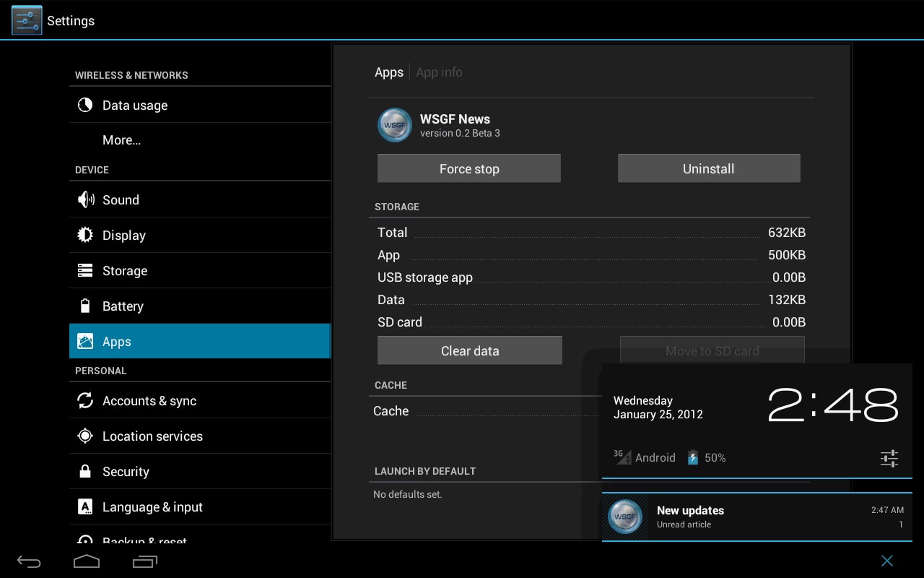The height and width of the screenshot is (578, 924).
Task: Clear data for WSGF News
Action: [x=470, y=350]
